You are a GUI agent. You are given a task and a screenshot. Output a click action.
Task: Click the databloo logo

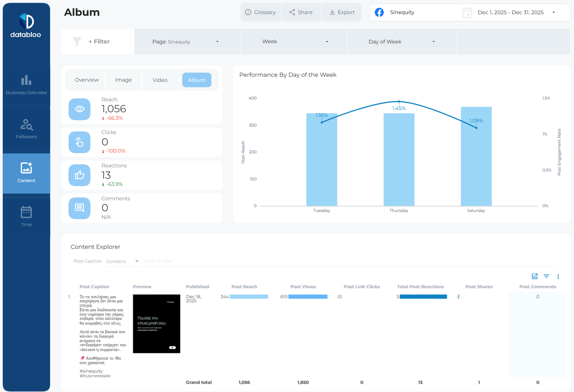pyautogui.click(x=26, y=26)
